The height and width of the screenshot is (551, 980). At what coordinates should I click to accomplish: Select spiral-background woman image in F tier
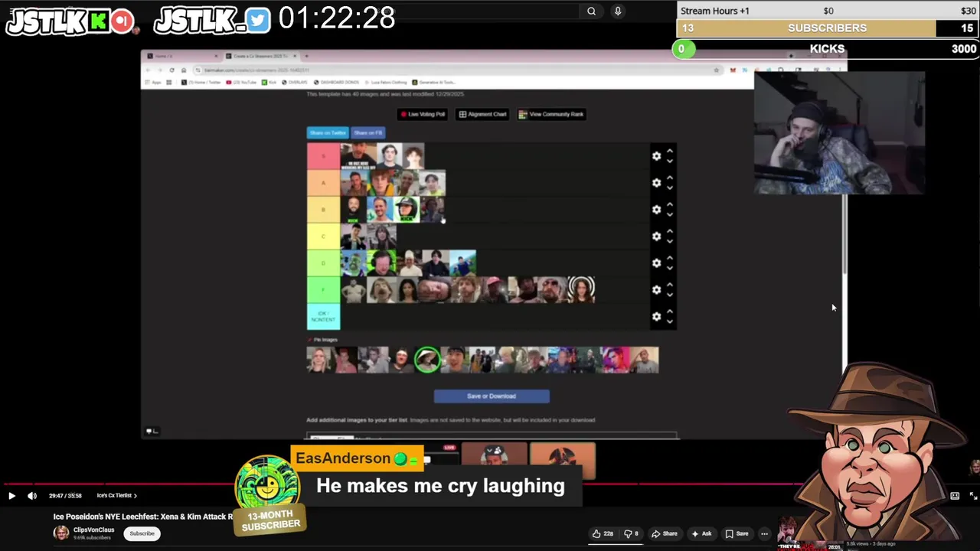click(x=582, y=290)
